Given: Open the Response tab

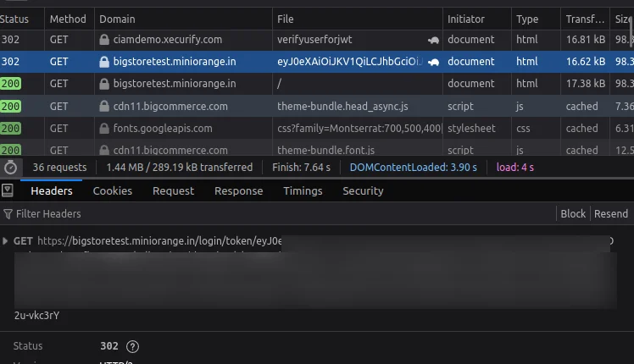Looking at the screenshot, I should (x=238, y=190).
